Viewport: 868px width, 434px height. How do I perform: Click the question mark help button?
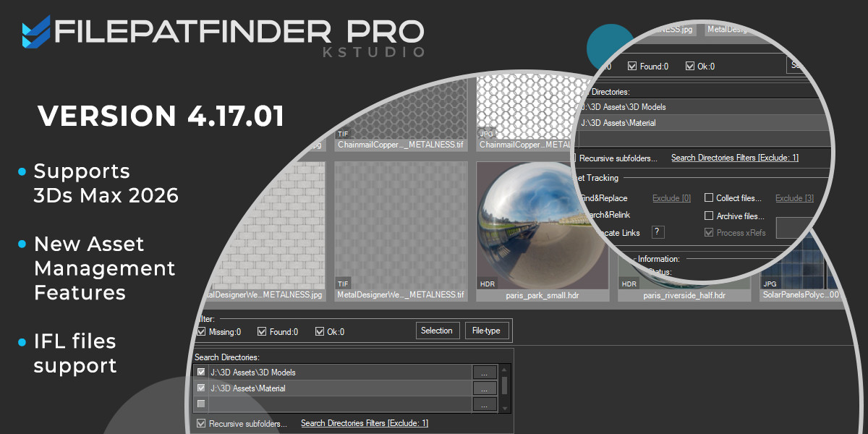(658, 231)
